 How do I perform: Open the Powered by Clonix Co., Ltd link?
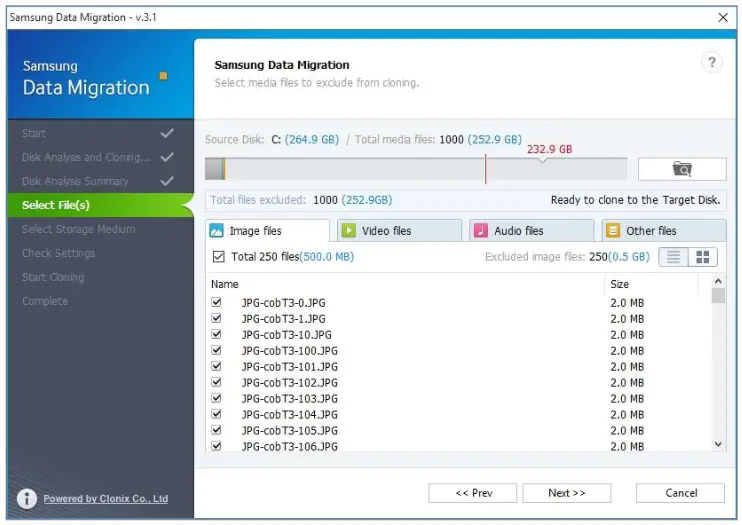106,498
